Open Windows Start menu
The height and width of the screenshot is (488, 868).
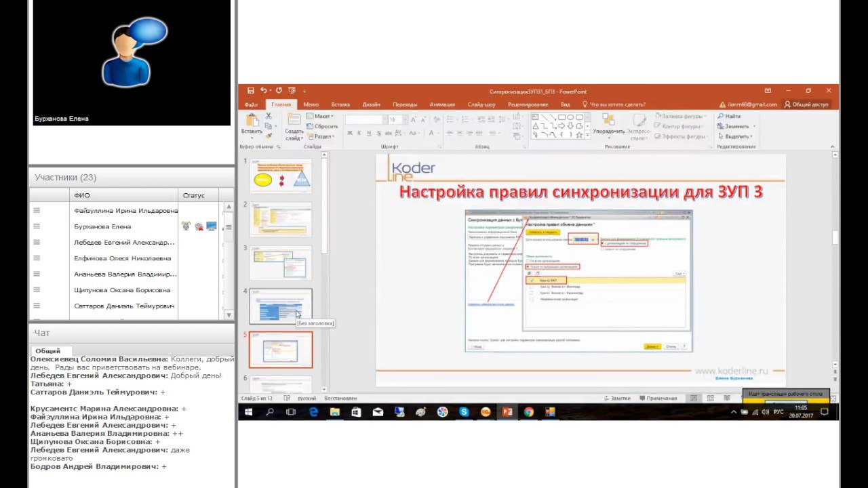[248, 412]
